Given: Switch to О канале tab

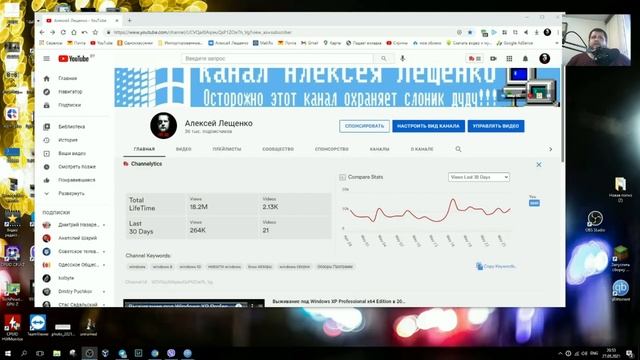Looking at the screenshot, I should (422, 149).
